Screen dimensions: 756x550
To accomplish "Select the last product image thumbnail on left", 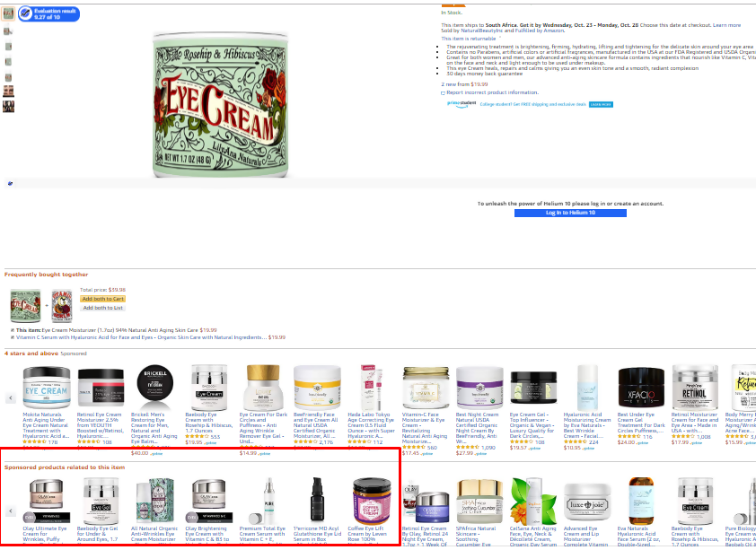I will [x=8, y=107].
